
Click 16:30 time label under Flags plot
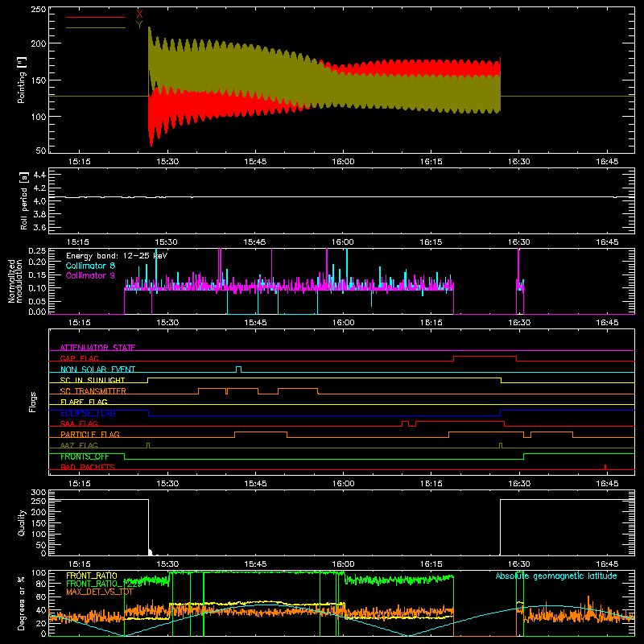pos(519,484)
